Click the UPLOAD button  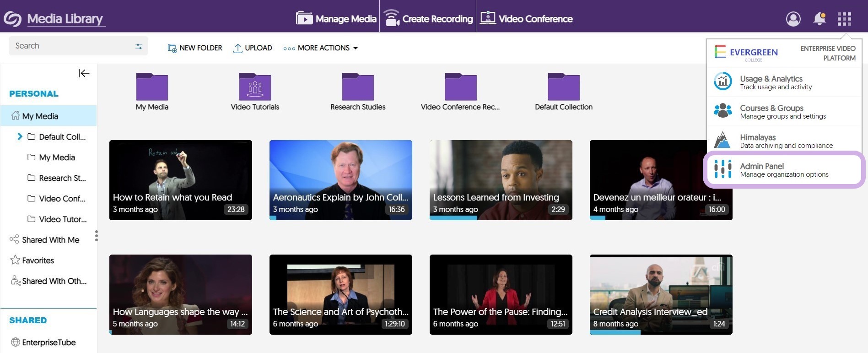(x=253, y=48)
